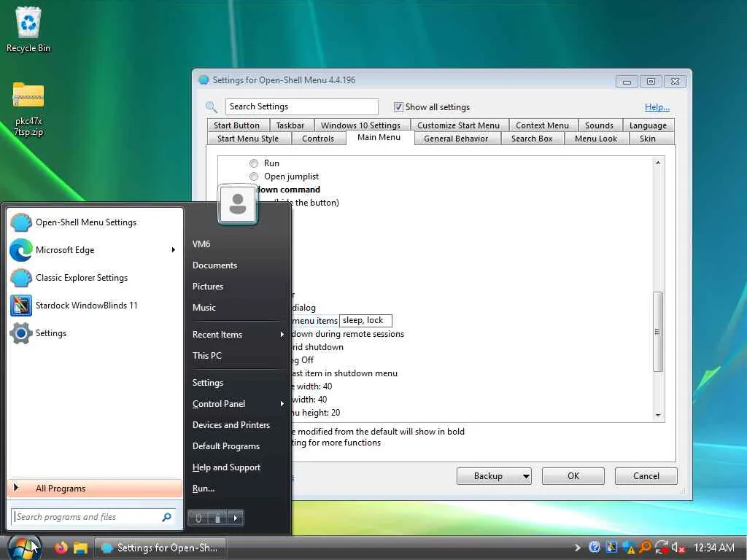The height and width of the screenshot is (560, 747).
Task: Switch to the General Behavior tab
Action: [456, 139]
